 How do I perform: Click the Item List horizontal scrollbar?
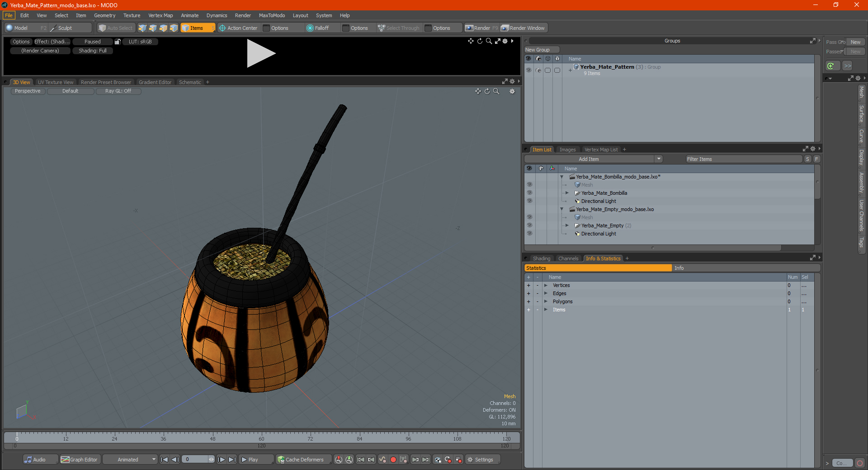point(653,248)
